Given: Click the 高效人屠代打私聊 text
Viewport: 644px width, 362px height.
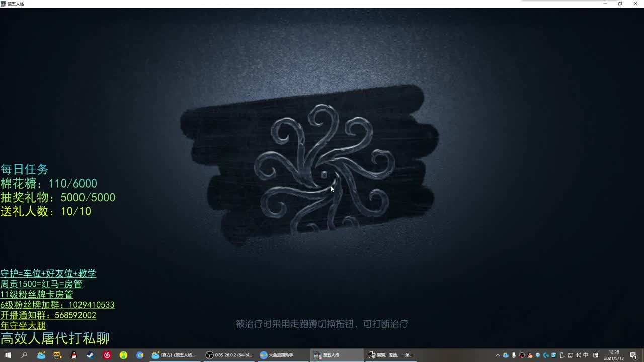Looking at the screenshot, I should tap(55, 338).
